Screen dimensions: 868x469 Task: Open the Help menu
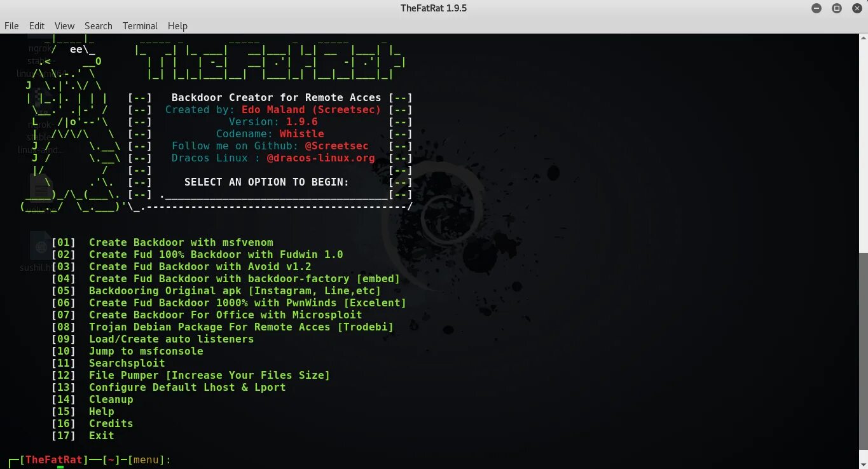(x=177, y=26)
